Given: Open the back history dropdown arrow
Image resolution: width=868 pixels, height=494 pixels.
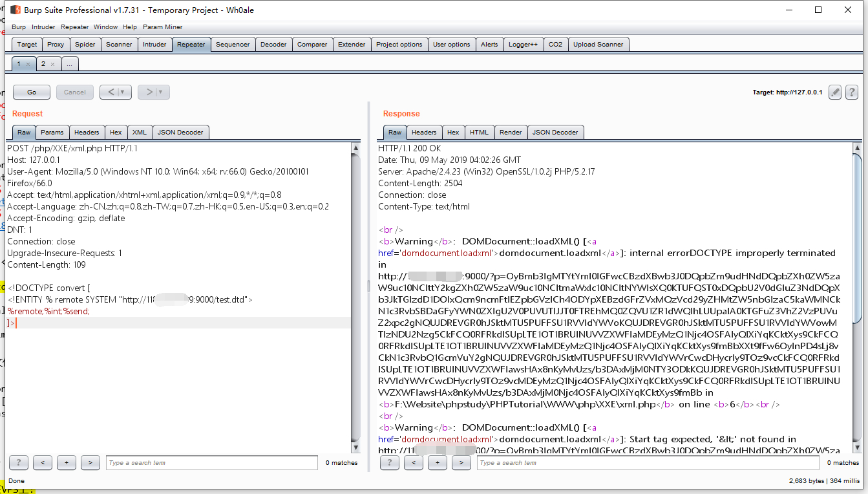Looking at the screenshot, I should (x=123, y=92).
